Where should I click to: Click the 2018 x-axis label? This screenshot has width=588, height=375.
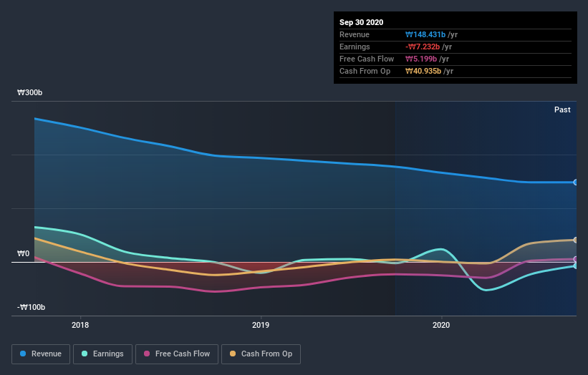click(80, 325)
